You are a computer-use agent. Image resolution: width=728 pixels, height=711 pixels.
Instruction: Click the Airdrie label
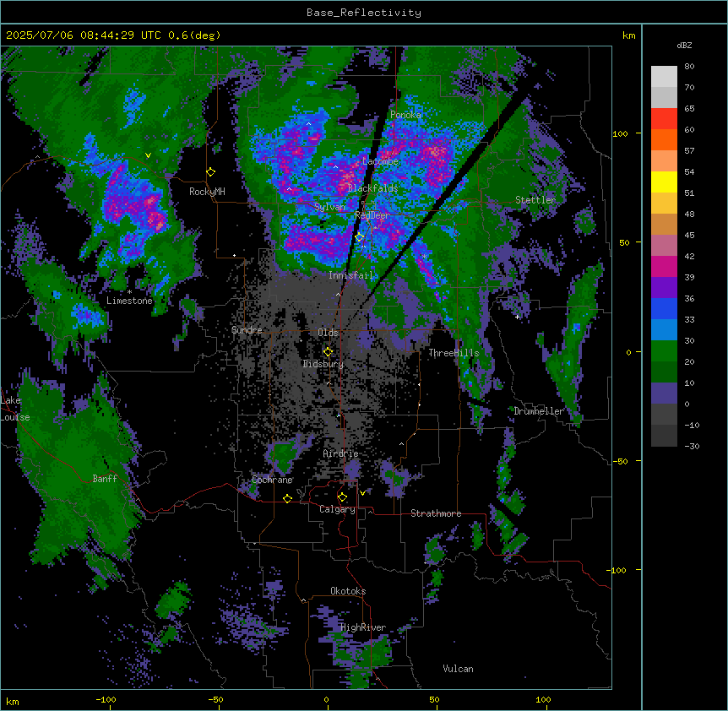pyautogui.click(x=341, y=454)
